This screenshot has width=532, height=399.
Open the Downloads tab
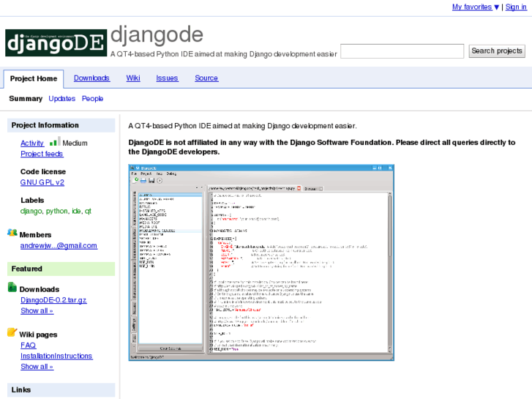(x=91, y=78)
